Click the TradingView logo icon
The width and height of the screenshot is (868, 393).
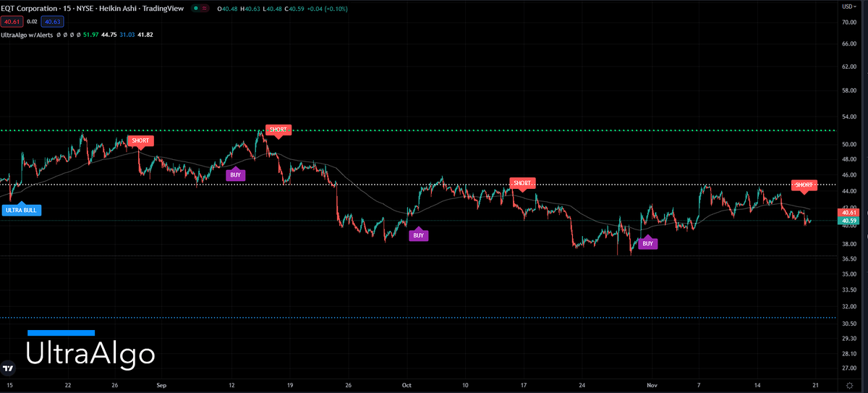8,368
